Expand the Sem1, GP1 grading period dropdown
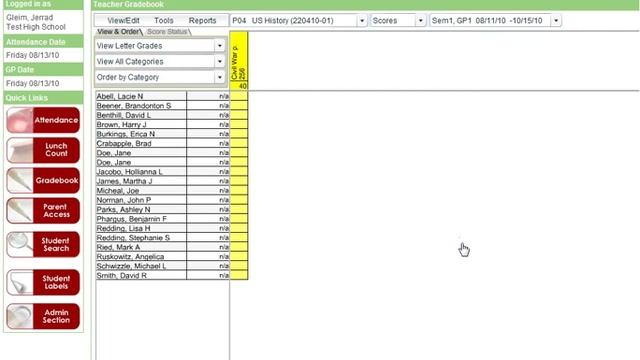Screen dimensions: 640x360 [x=556, y=20]
